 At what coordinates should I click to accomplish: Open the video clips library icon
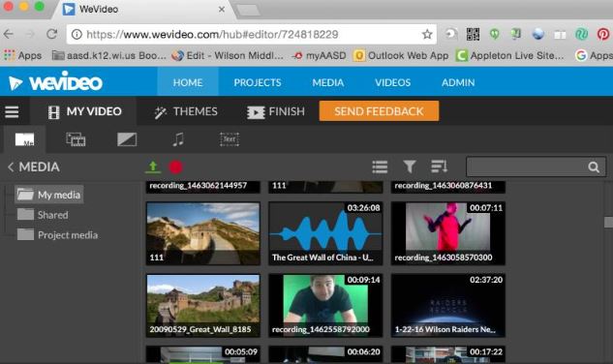(x=76, y=139)
